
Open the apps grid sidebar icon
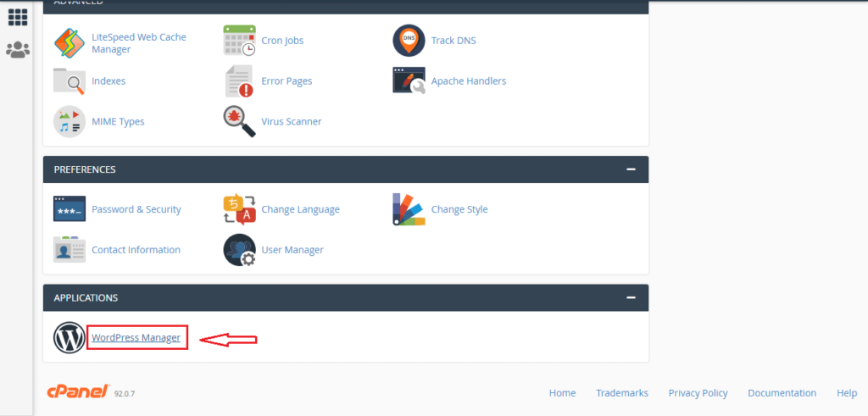click(18, 17)
